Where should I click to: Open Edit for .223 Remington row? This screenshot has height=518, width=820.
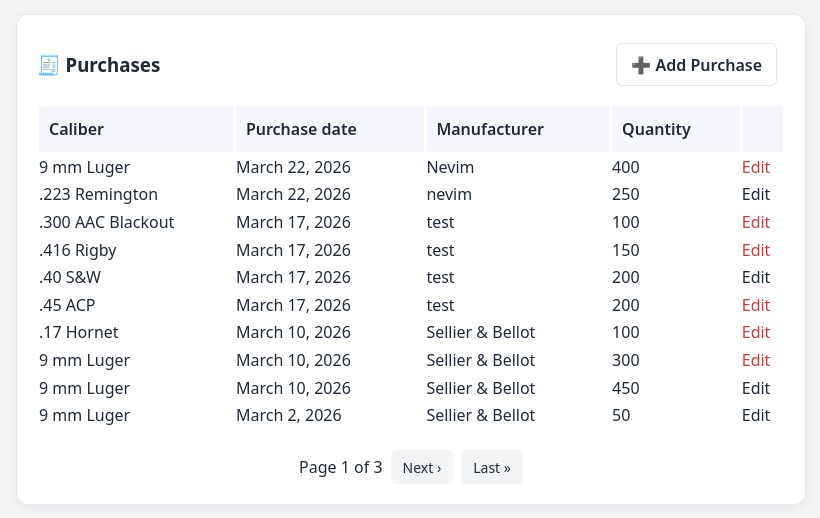(x=755, y=194)
